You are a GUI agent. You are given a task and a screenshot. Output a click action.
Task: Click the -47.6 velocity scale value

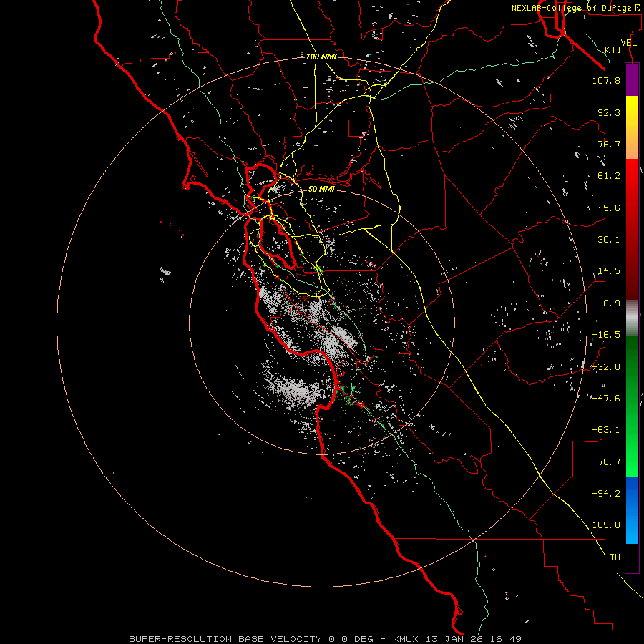point(606,399)
